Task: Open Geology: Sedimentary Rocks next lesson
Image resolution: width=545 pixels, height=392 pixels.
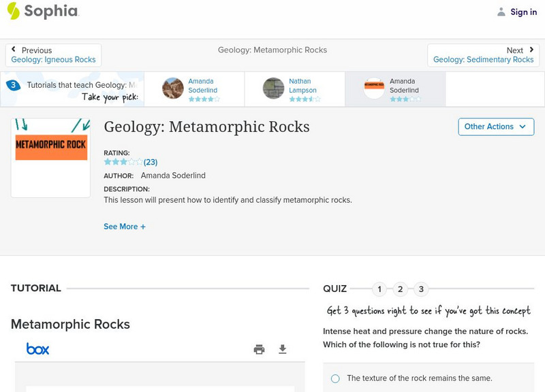Action: coord(483,60)
